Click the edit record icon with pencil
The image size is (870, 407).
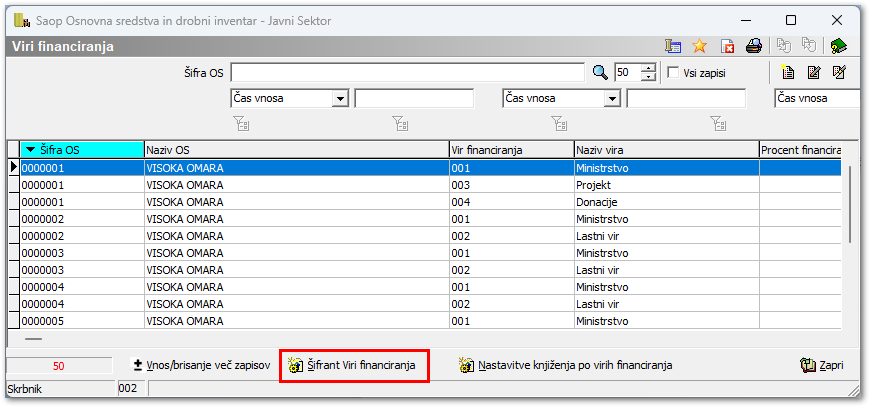(x=814, y=72)
